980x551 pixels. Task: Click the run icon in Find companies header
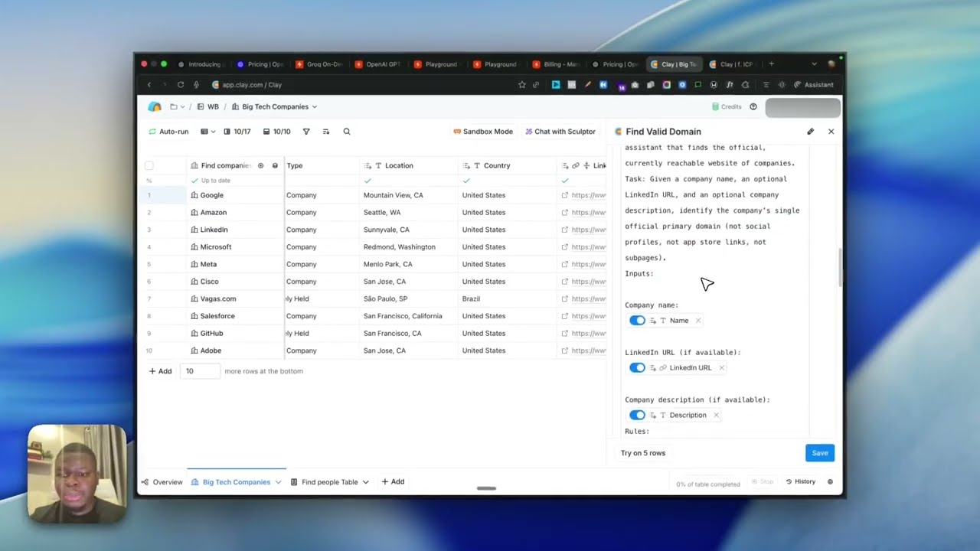click(260, 165)
